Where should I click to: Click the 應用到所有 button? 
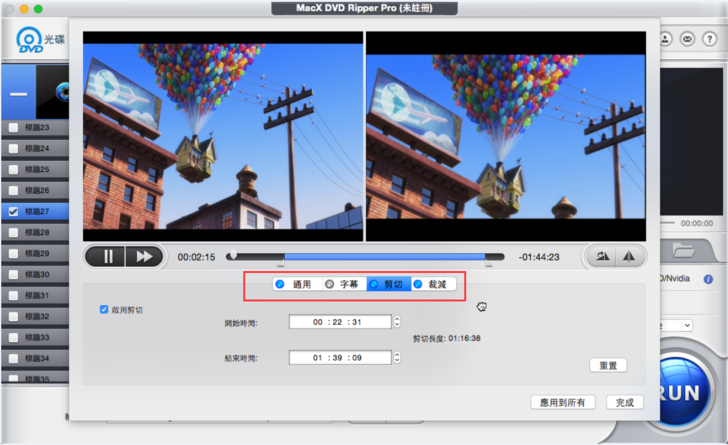[x=563, y=402]
